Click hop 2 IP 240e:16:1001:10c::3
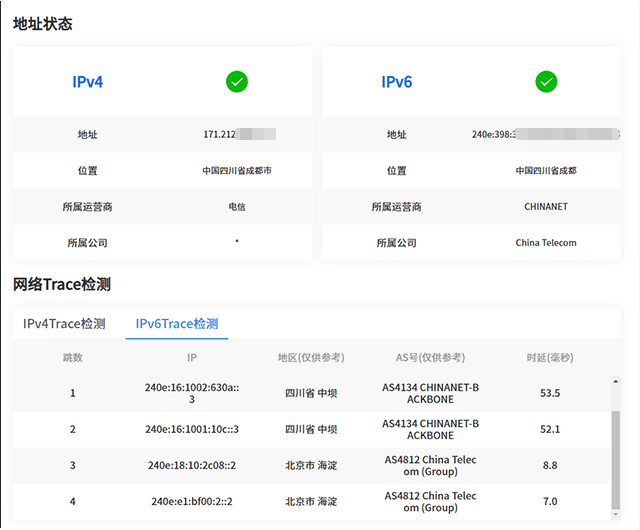The image size is (640, 530). click(192, 429)
